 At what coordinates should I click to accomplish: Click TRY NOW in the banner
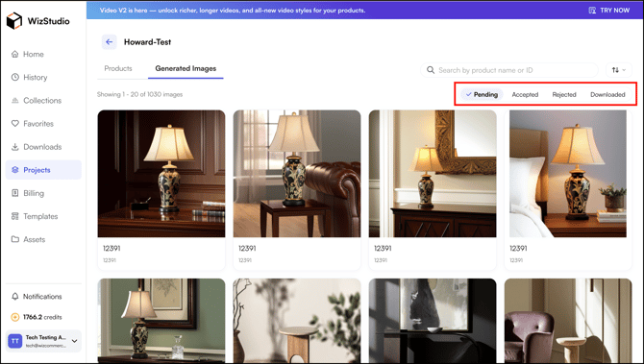[614, 11]
